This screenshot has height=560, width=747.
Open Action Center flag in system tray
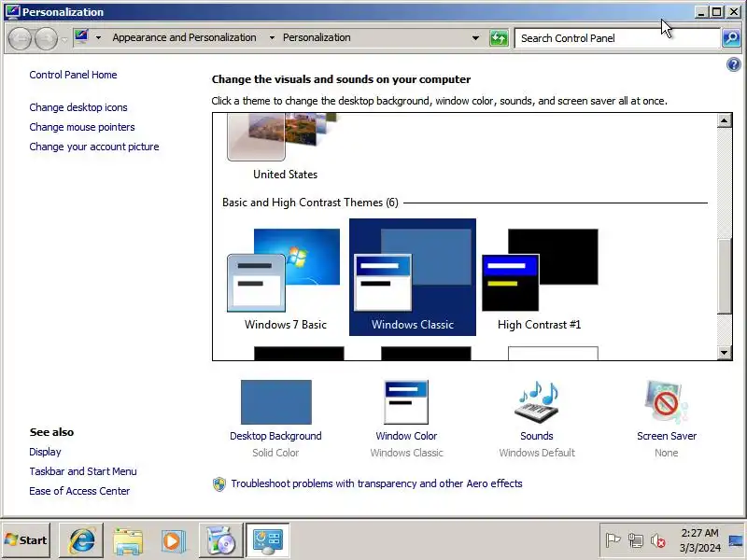point(613,540)
